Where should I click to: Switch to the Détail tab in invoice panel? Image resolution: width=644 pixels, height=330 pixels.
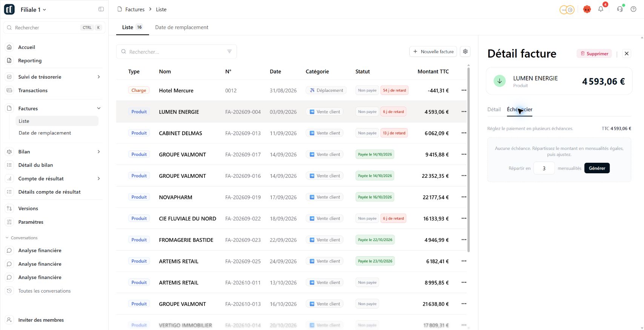(x=494, y=110)
